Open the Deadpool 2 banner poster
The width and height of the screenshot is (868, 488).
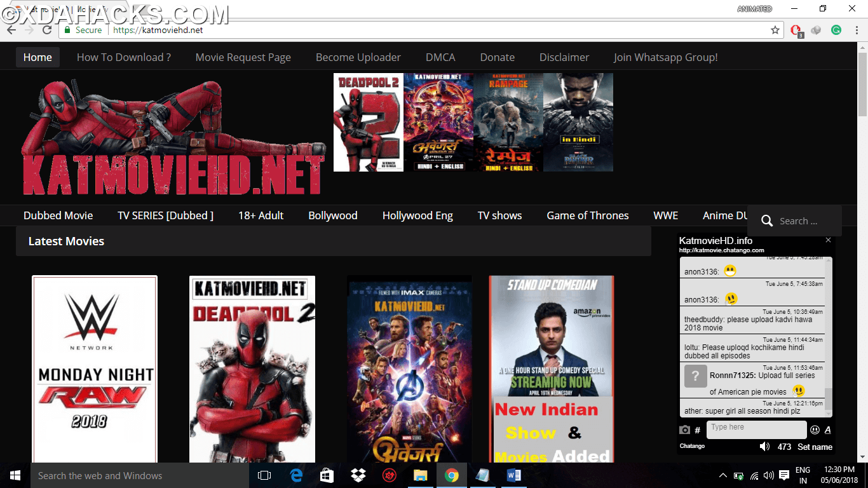pyautogui.click(x=369, y=122)
